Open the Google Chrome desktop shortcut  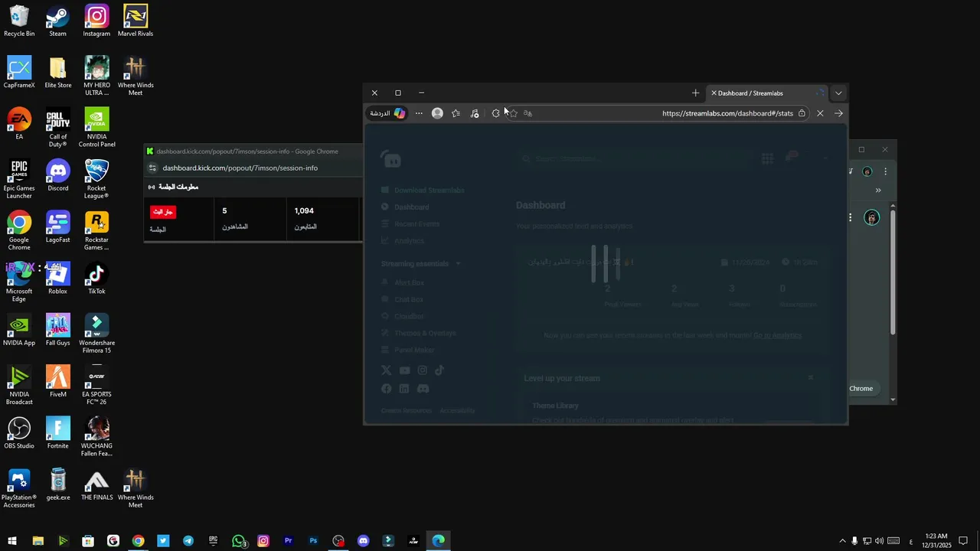19,230
